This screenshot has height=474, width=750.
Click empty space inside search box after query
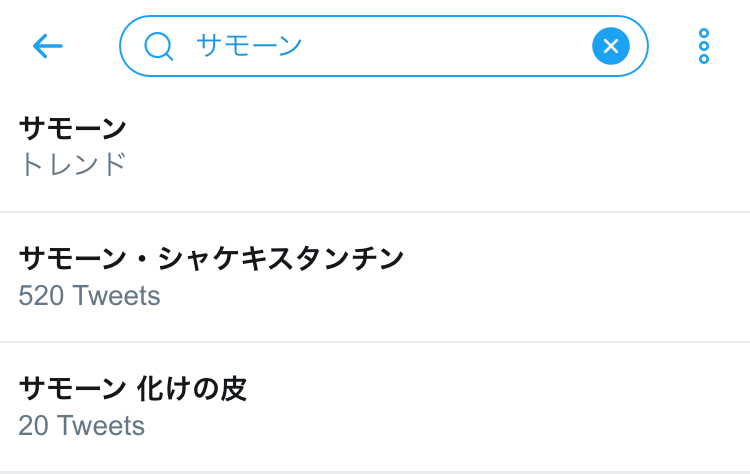pyautogui.click(x=450, y=46)
